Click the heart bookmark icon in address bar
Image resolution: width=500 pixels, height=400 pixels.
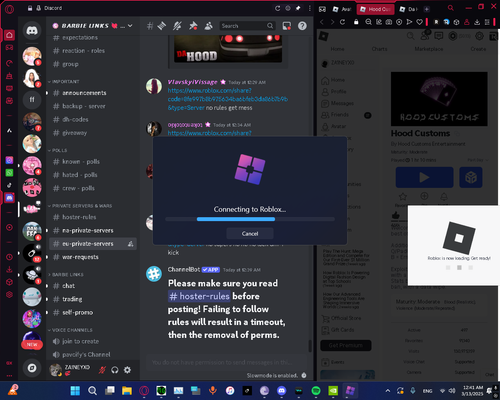(419, 22)
